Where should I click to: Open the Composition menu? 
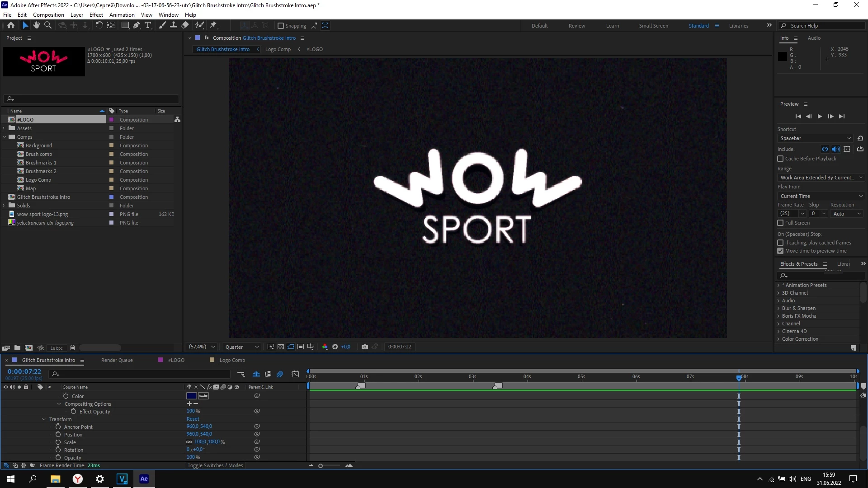(x=48, y=14)
